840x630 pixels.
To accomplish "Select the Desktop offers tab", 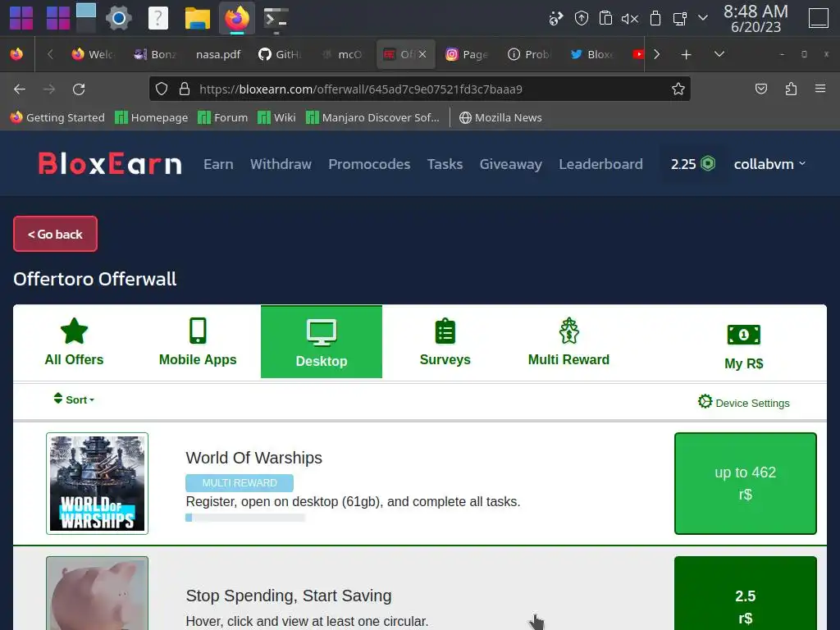I will coord(322,342).
